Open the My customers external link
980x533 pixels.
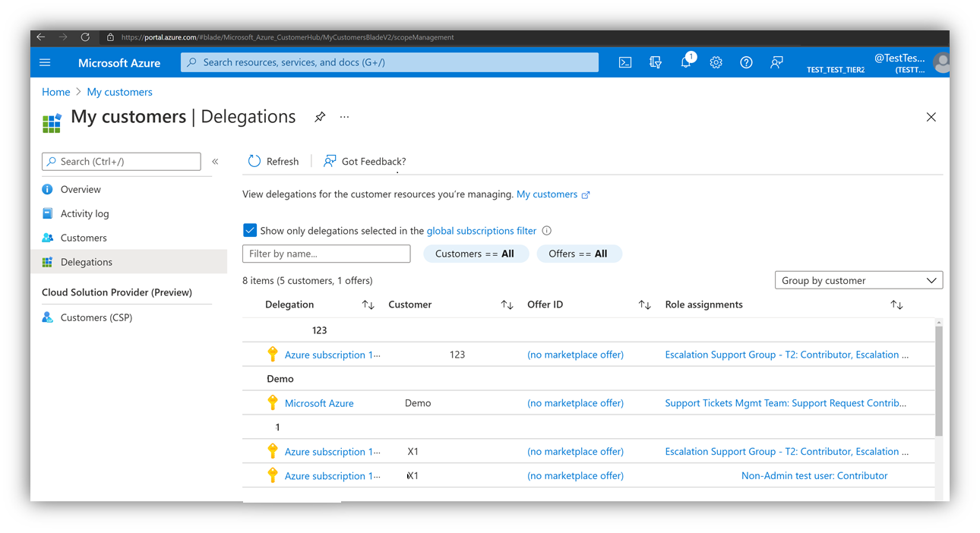[x=553, y=194]
